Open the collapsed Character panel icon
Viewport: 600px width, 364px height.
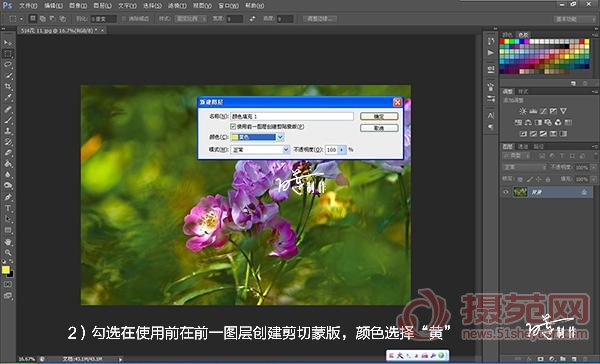[x=491, y=115]
